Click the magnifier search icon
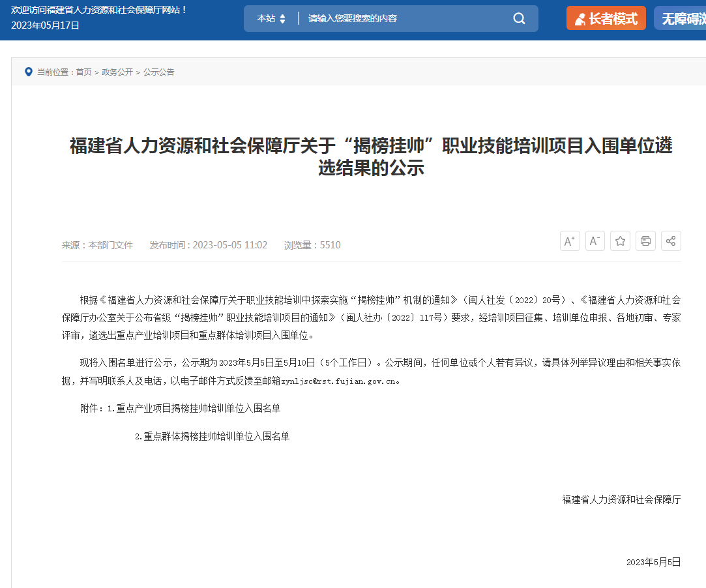Viewport: 706px width, 588px height. pyautogui.click(x=519, y=18)
